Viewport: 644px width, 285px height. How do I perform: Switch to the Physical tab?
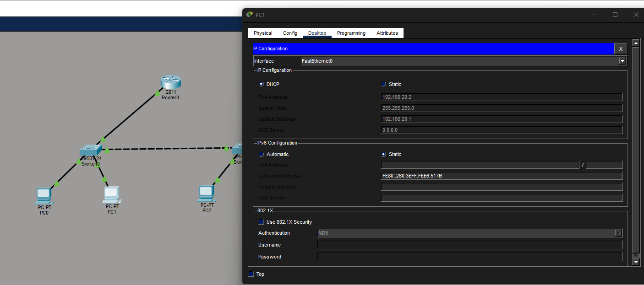coord(263,33)
